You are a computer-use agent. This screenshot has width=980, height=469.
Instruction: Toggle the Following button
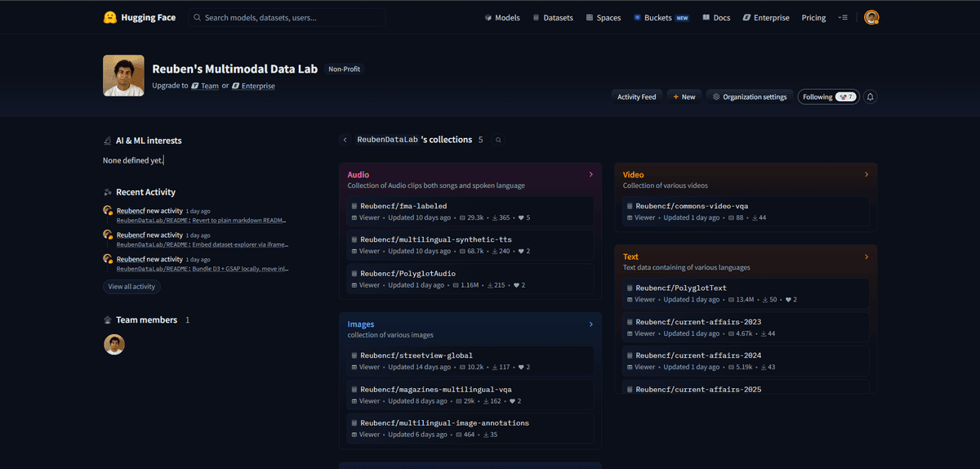pos(829,96)
